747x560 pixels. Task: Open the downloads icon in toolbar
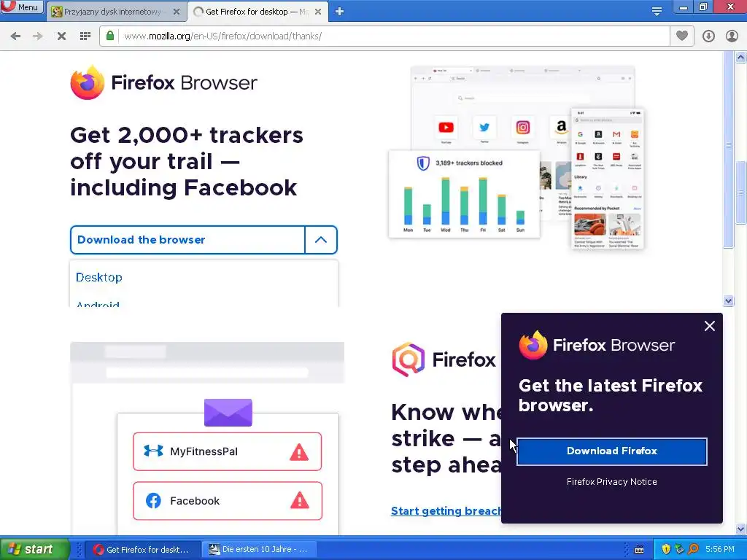708,36
